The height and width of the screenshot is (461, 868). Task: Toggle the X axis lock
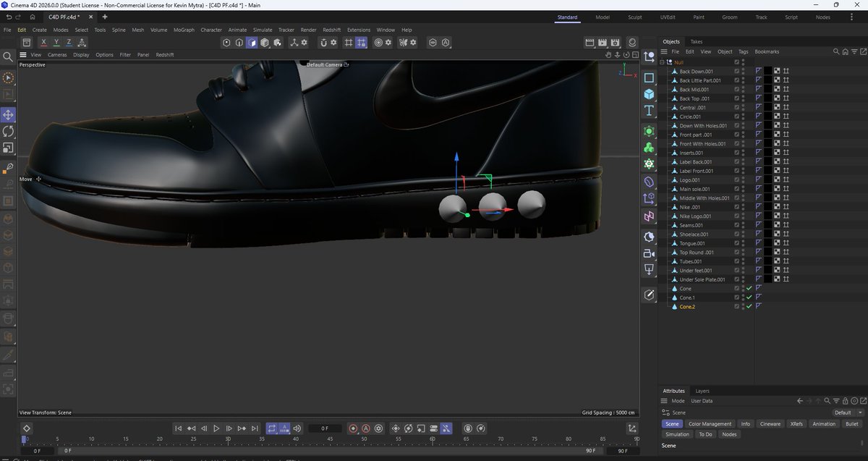(x=44, y=43)
